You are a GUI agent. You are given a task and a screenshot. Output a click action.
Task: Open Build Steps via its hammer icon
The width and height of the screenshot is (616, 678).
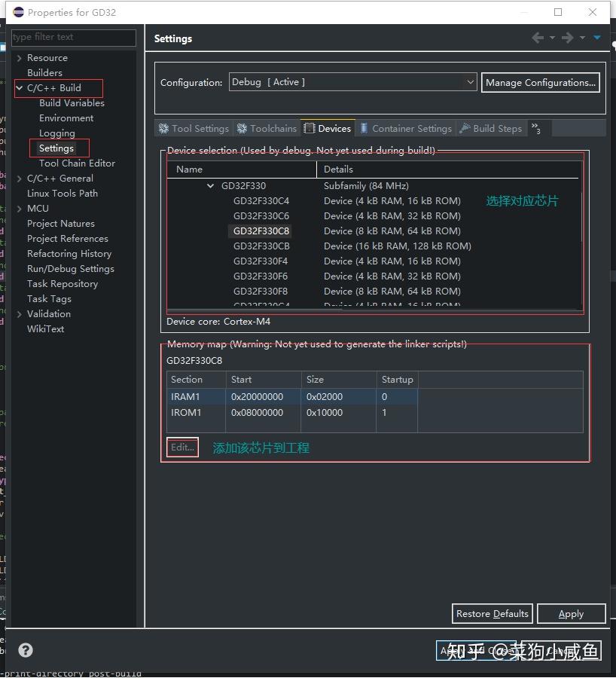pyautogui.click(x=465, y=128)
